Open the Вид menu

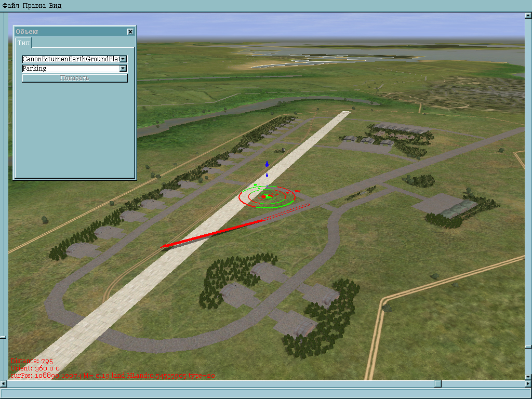pyautogui.click(x=55, y=5)
